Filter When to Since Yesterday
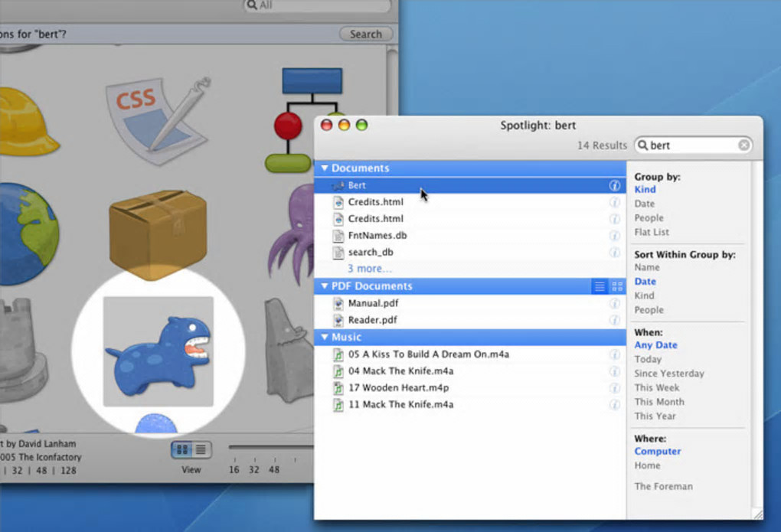This screenshot has height=532, width=781. point(669,374)
